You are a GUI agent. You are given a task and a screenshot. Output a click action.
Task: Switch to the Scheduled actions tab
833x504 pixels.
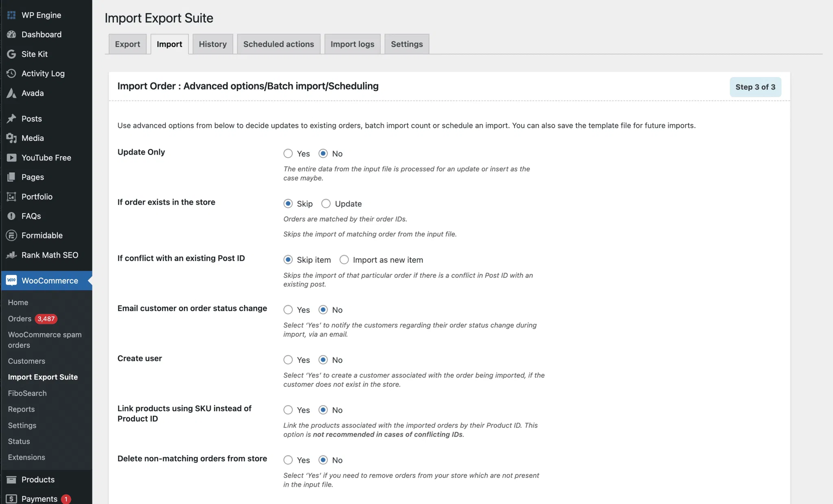(x=278, y=44)
